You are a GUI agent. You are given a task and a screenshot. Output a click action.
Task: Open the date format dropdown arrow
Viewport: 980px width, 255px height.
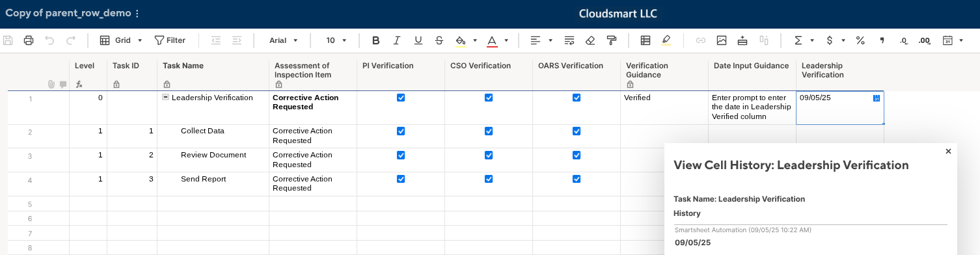962,40
